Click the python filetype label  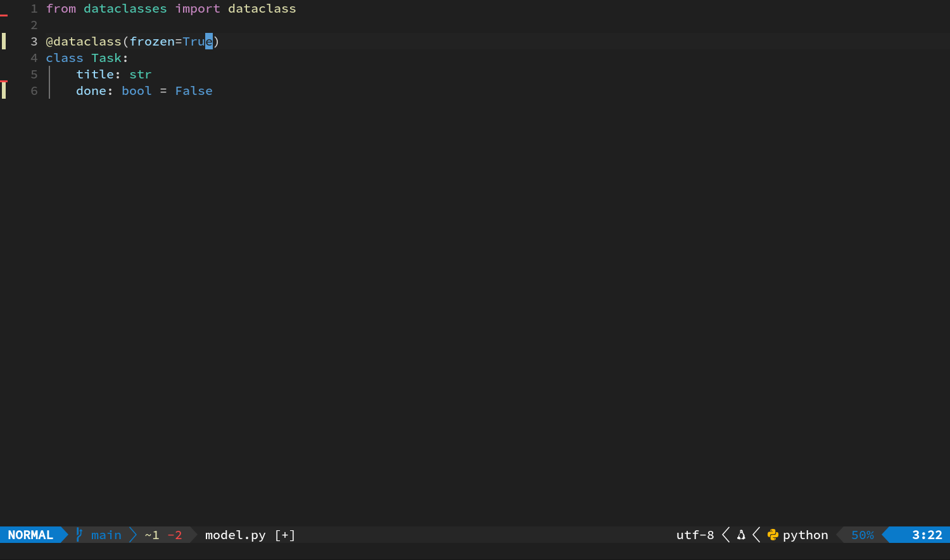[x=806, y=535]
